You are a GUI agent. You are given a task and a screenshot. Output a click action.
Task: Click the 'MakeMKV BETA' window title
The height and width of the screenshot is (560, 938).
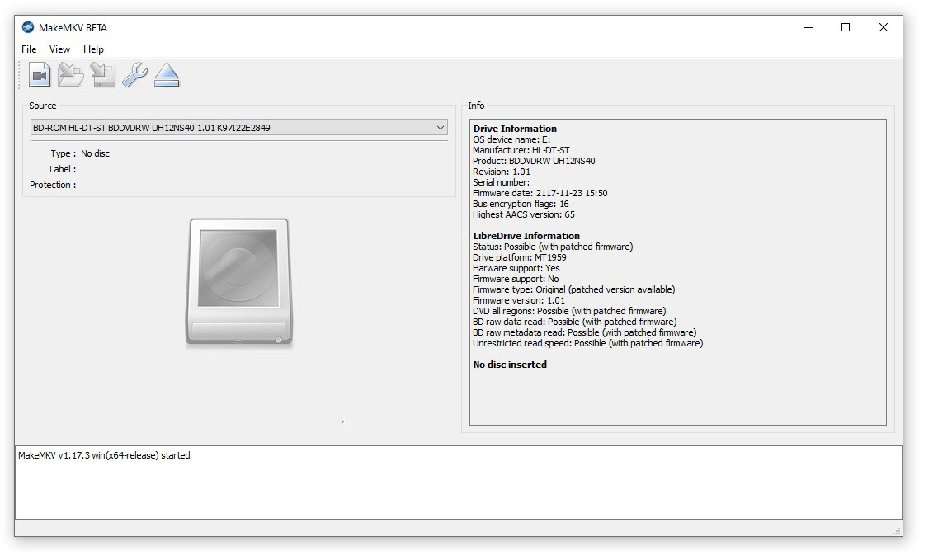[x=73, y=27]
